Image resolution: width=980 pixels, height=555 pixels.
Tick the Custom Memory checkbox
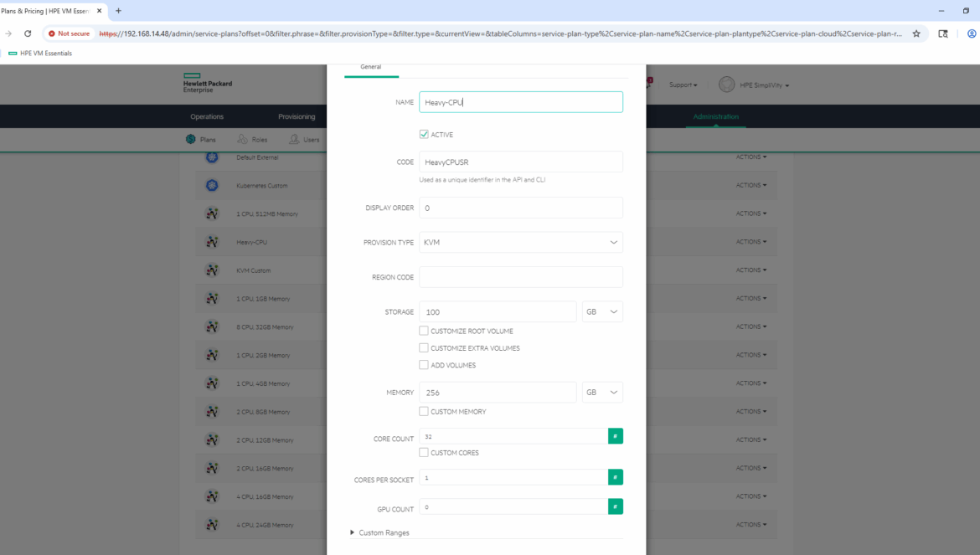pyautogui.click(x=424, y=411)
